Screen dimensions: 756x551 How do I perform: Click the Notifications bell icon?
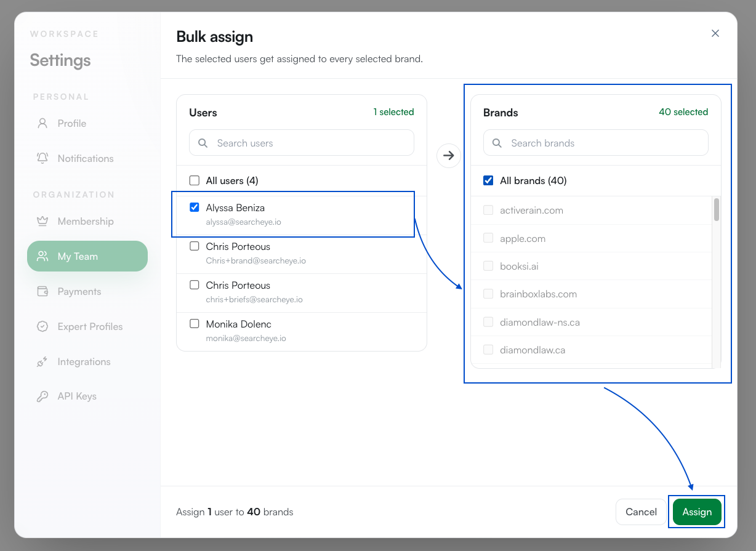coord(42,158)
